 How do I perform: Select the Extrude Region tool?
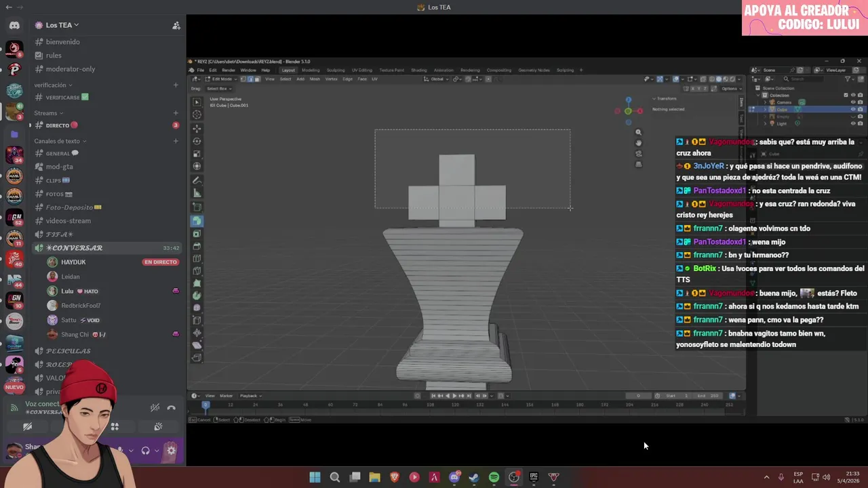[197, 221]
